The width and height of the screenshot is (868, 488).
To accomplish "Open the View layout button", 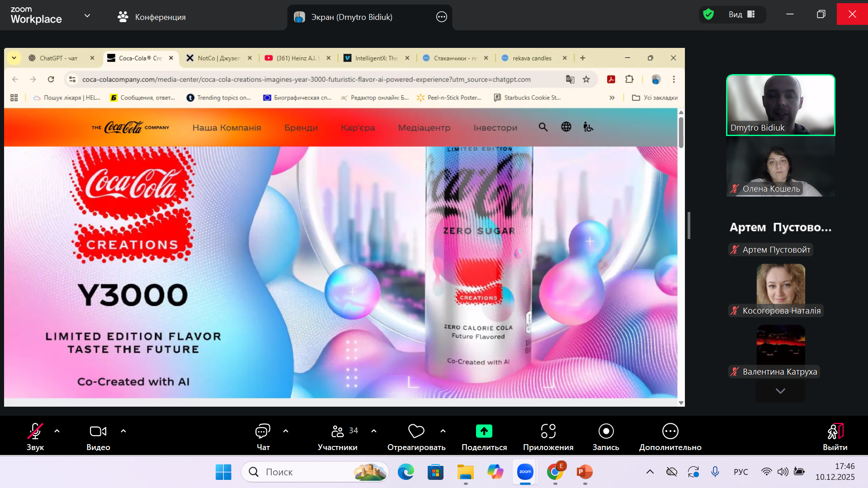I will pyautogui.click(x=741, y=14).
